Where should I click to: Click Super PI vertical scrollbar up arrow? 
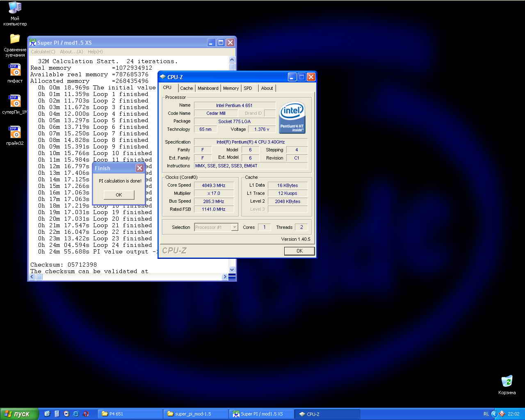pyautogui.click(x=232, y=60)
